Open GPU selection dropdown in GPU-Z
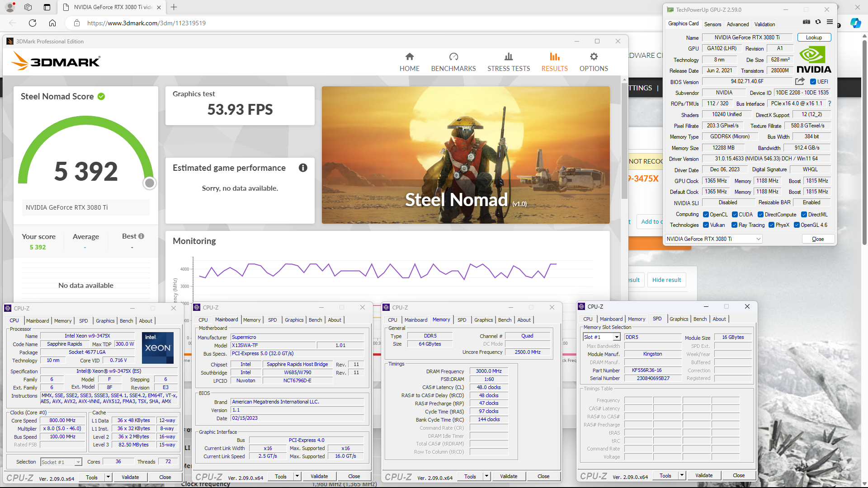 coord(714,239)
